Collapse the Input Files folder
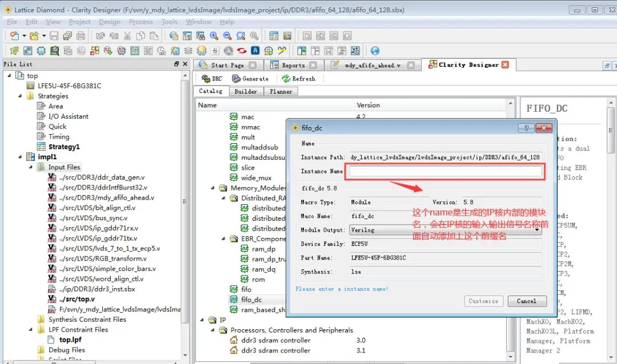The height and width of the screenshot is (364, 617). (x=30, y=167)
